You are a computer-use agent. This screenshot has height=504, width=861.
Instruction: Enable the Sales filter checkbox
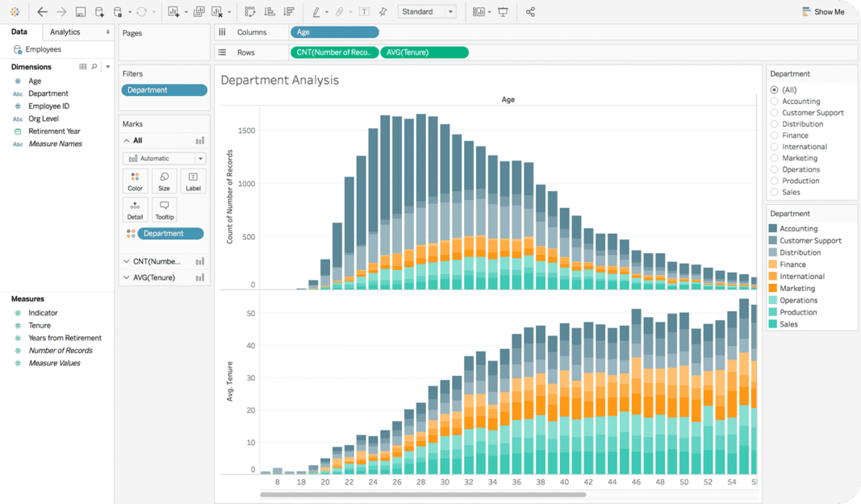tap(776, 192)
